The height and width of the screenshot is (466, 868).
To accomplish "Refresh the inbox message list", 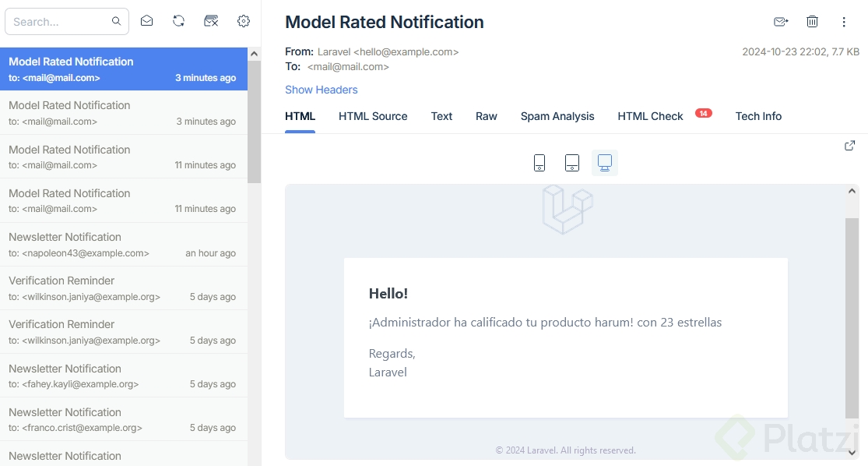I will 179,21.
